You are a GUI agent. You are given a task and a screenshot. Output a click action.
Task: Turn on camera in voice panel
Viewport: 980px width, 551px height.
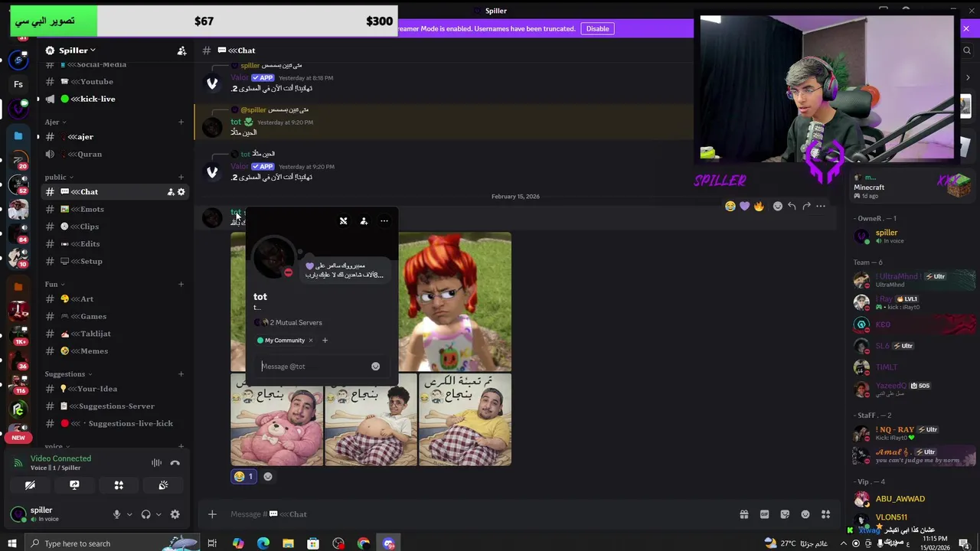pos(30,485)
